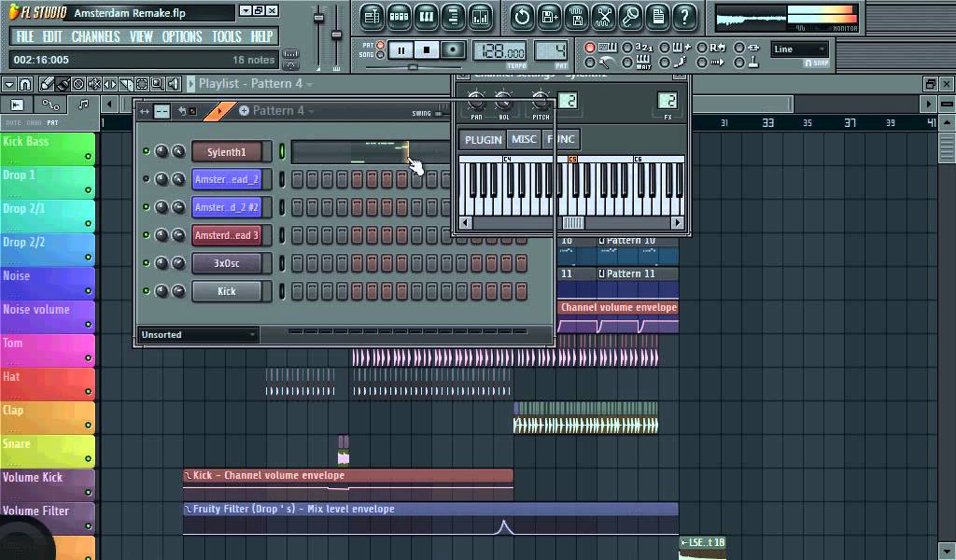Adjust the Sylenth1 channel PAN knob in settings

[x=476, y=100]
